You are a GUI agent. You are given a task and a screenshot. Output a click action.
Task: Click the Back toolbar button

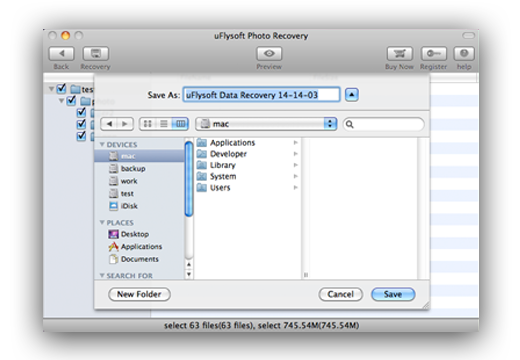[62, 53]
